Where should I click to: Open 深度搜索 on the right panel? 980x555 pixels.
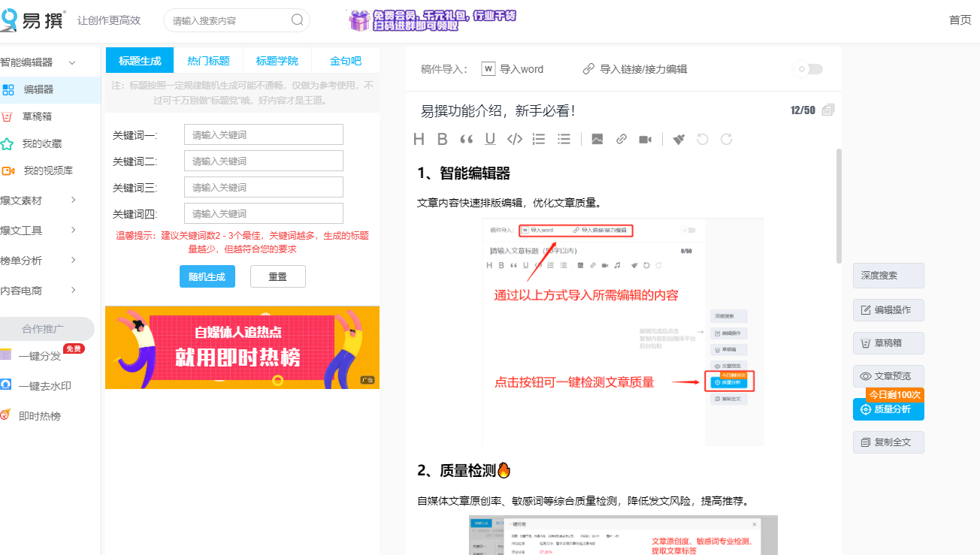tap(888, 276)
